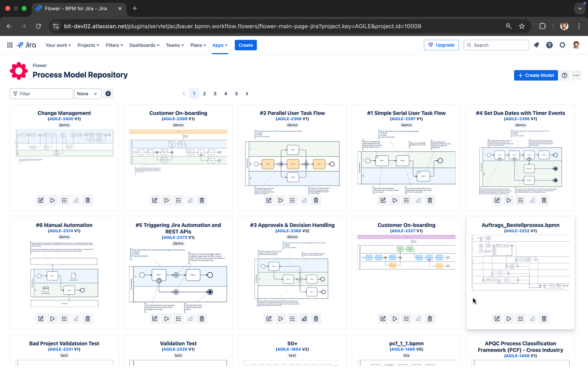Run the Customer On-boarding AGILE-2399 process
The image size is (588, 368).
coord(167,200)
